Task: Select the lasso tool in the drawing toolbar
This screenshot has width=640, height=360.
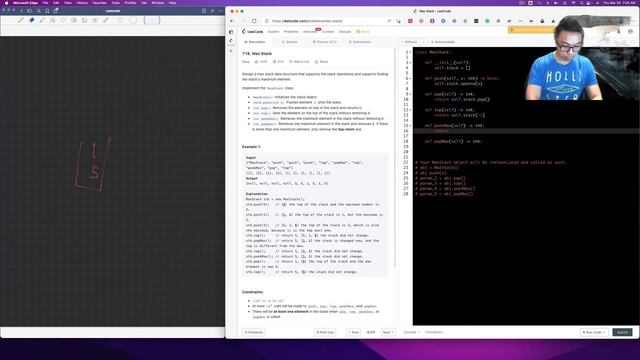Action: pyautogui.click(x=63, y=20)
